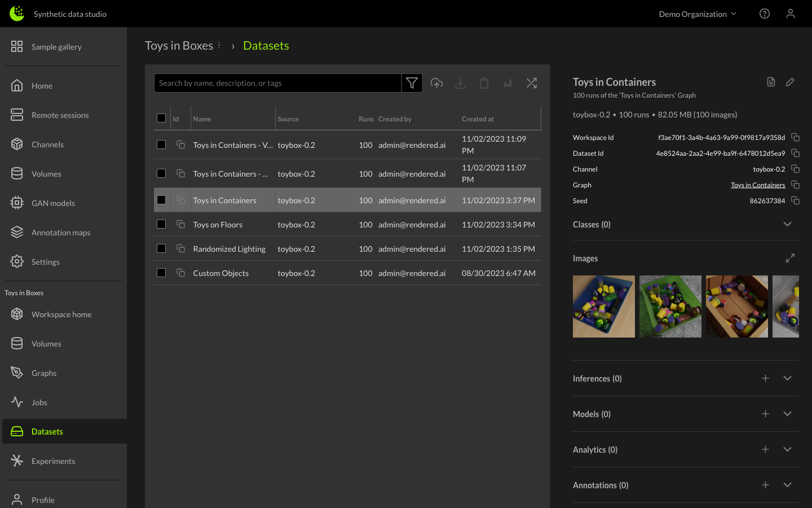Check the checkbox for the Randomized Lighting dataset

click(x=161, y=248)
